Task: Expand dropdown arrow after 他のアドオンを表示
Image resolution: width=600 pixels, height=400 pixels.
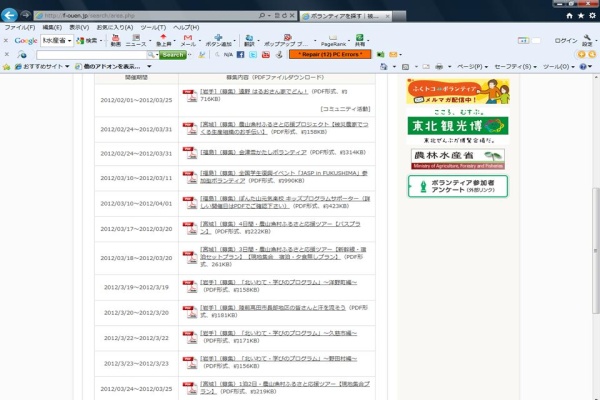Action: pos(149,67)
